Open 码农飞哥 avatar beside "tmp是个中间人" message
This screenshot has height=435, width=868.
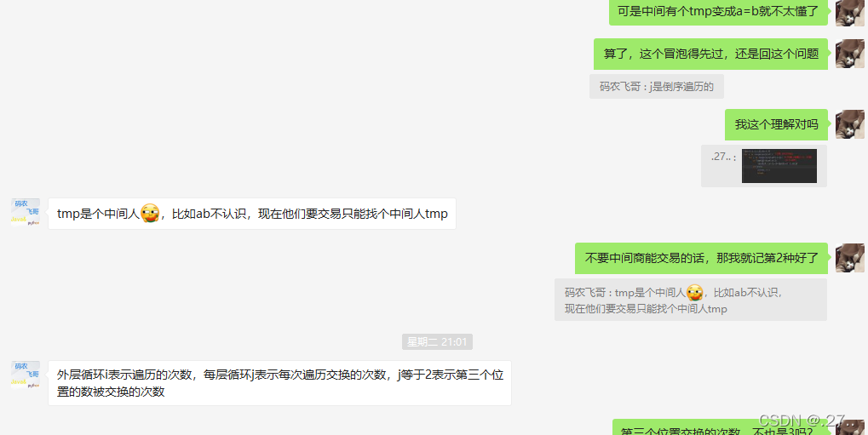[x=26, y=213]
